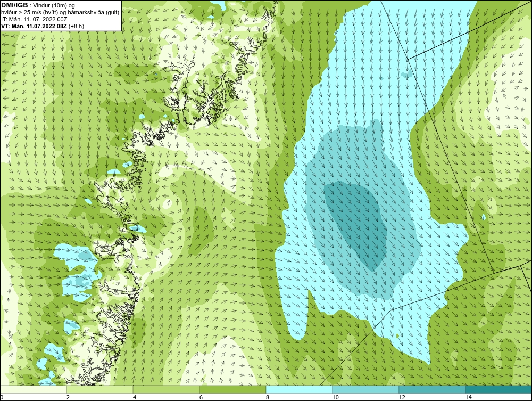Click the 0–2 m/s legend color swatch
Image resolution: width=532 pixels, height=401 pixels.
click(x=33, y=389)
